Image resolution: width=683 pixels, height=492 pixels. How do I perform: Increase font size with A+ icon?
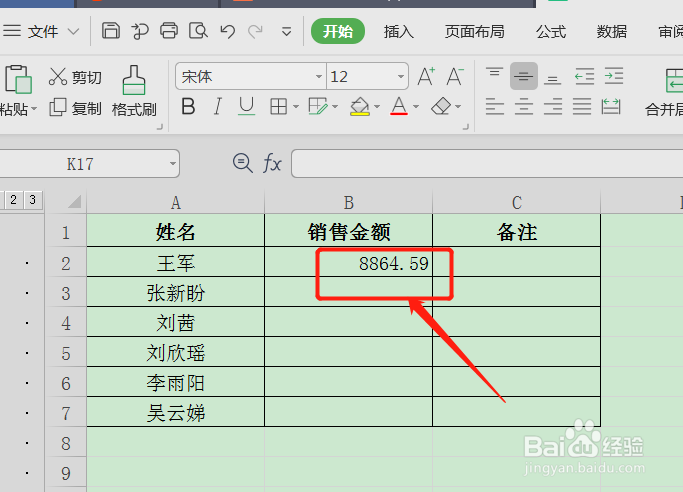pyautogui.click(x=426, y=77)
